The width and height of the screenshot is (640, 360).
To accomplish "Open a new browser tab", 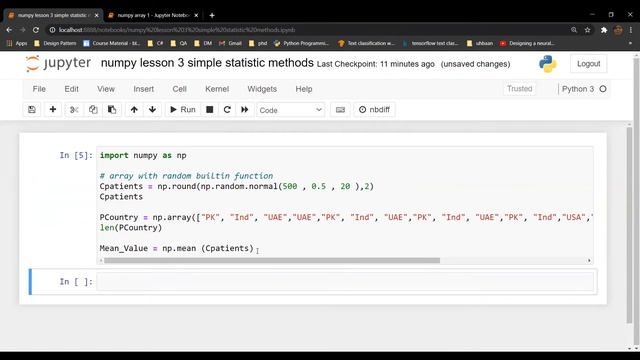I will click(212, 16).
